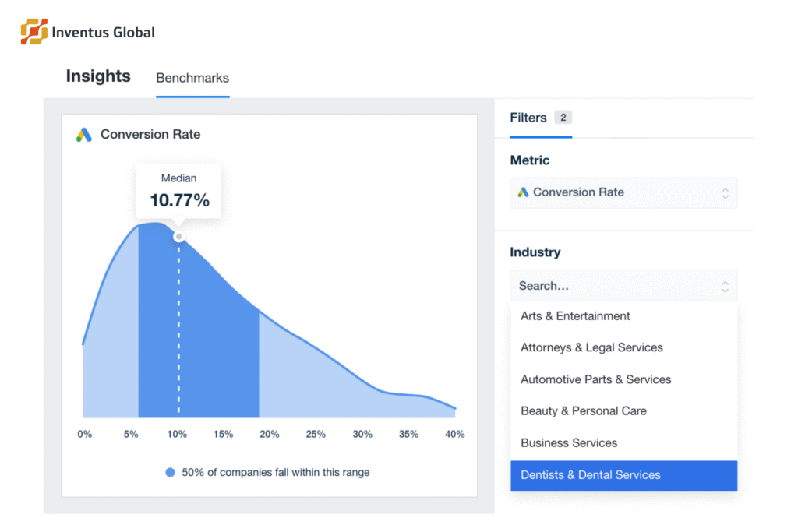Click the blue legend dot below chart
This screenshot has height=532, width=798.
[x=170, y=472]
